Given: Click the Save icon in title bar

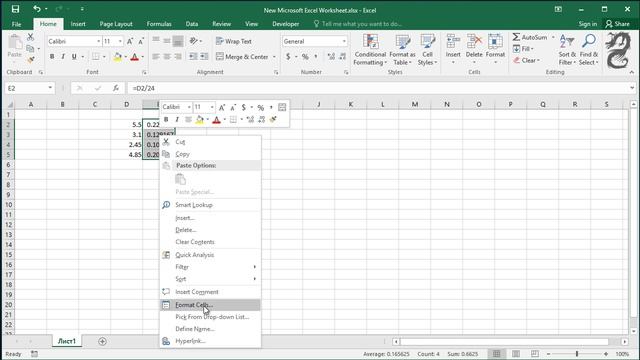Looking at the screenshot, I should coord(15,9).
